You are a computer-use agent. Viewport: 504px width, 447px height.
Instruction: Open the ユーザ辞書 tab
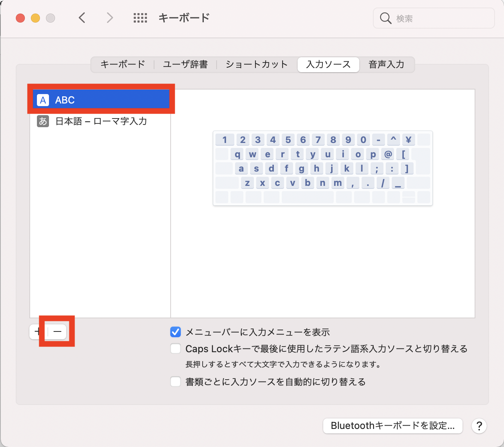click(185, 64)
